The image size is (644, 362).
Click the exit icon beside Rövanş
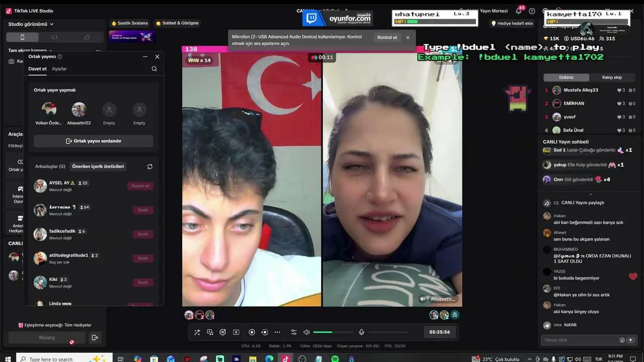point(95,338)
